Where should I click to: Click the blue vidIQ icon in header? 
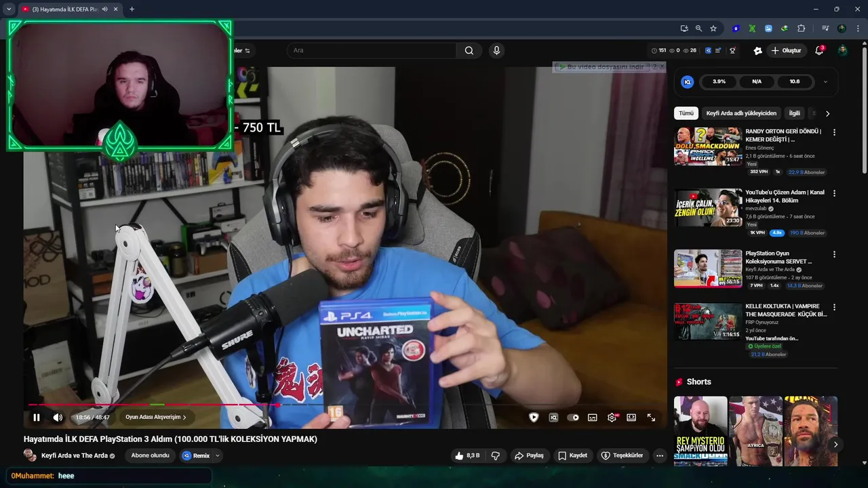click(x=708, y=50)
